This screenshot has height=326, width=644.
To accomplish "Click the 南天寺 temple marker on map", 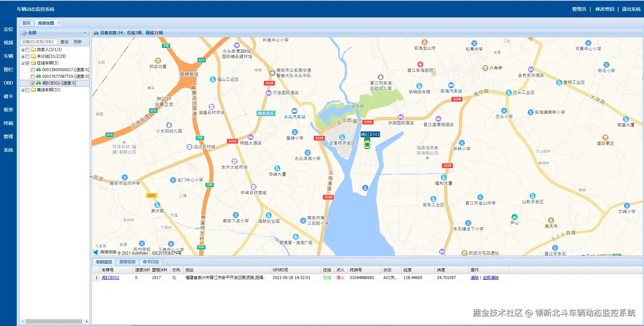I will tap(551, 220).
